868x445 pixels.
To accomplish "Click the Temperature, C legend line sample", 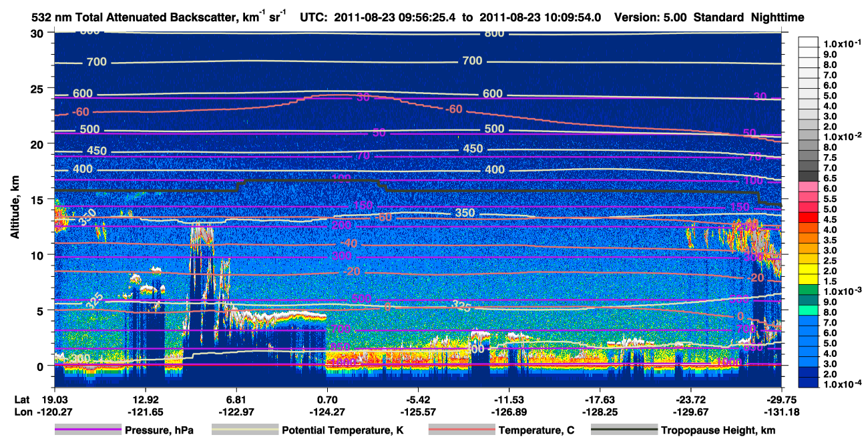I will point(461,430).
